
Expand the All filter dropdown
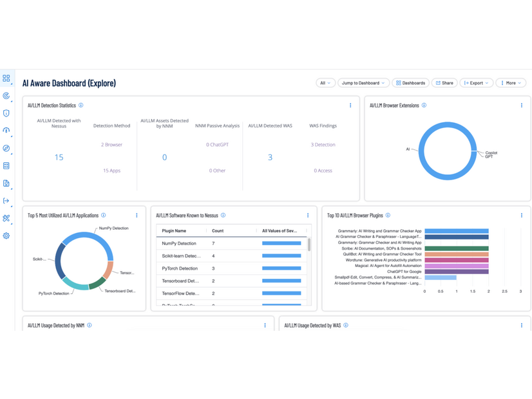point(325,83)
